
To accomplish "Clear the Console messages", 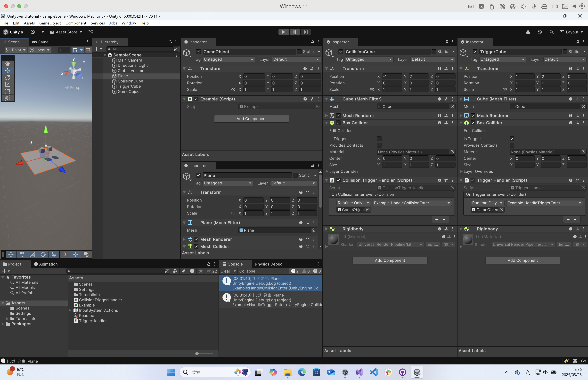I will [x=226, y=271].
